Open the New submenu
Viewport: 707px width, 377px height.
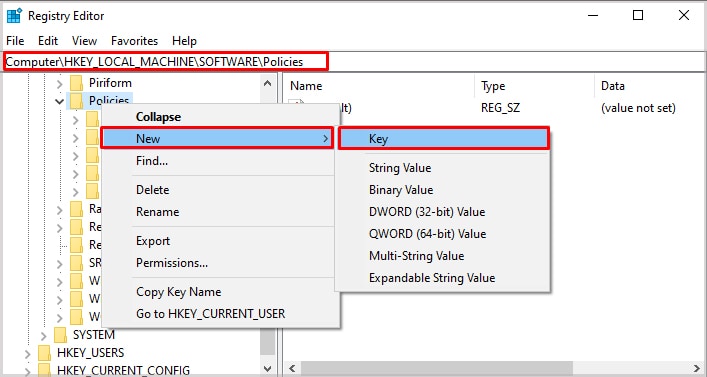pos(217,138)
